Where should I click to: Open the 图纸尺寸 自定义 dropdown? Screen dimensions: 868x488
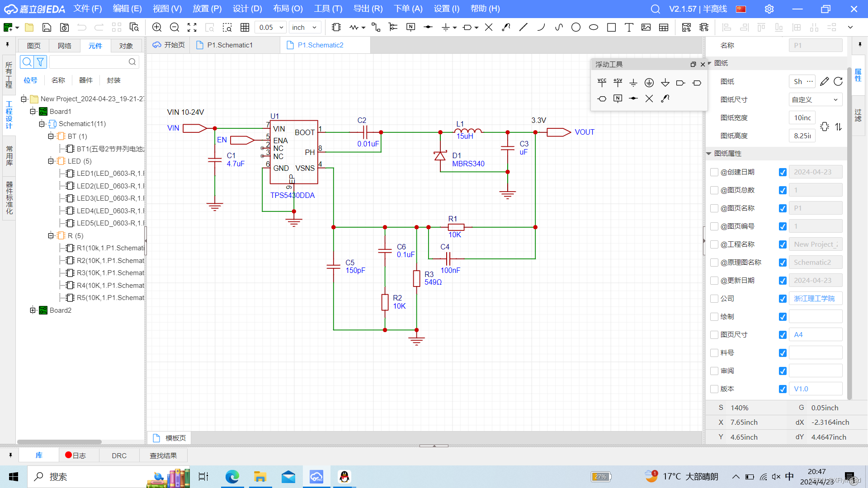pyautogui.click(x=815, y=100)
